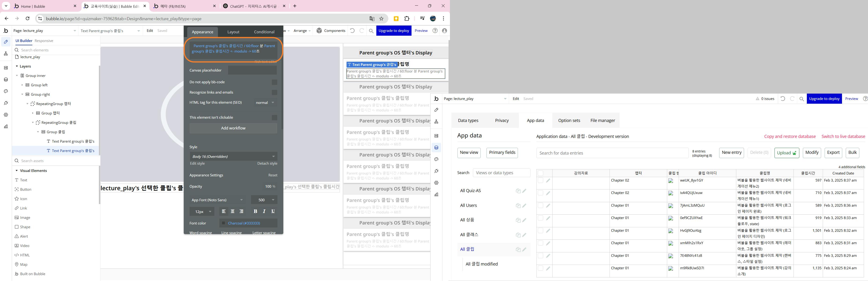Click the search magnifier icon in top toolbar
The width and height of the screenshot is (868, 281).
click(371, 31)
